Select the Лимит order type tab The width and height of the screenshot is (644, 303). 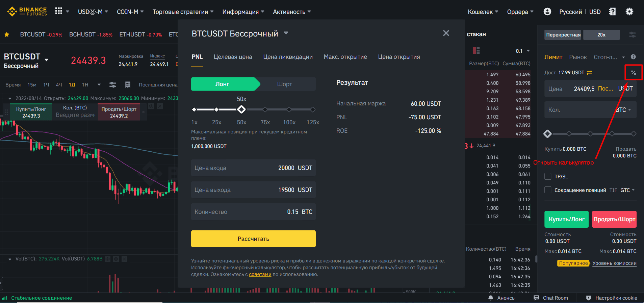pos(553,57)
